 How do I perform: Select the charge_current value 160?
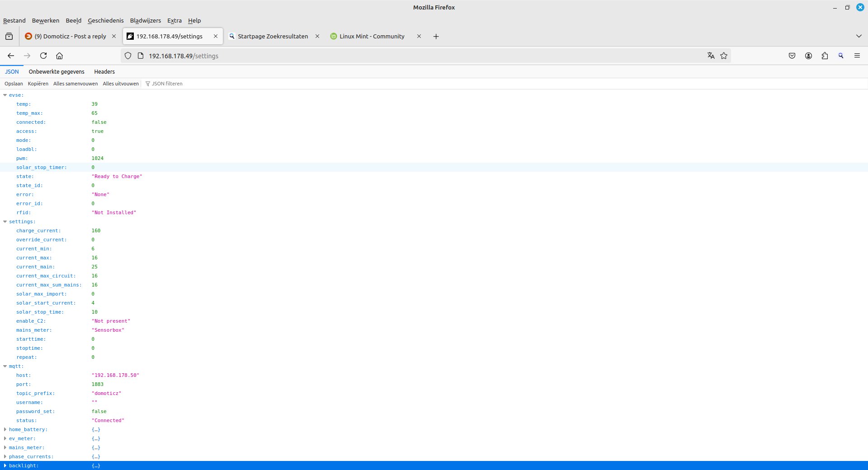[x=96, y=230]
